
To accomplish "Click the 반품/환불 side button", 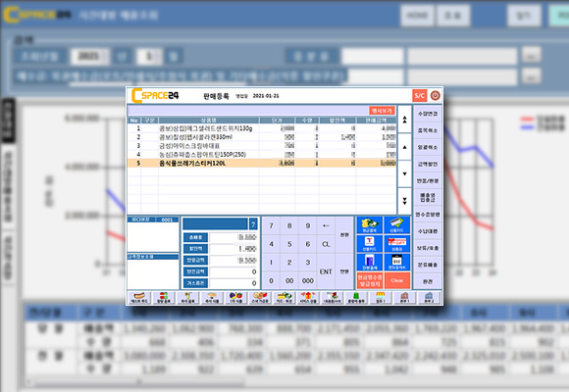I will (428, 180).
